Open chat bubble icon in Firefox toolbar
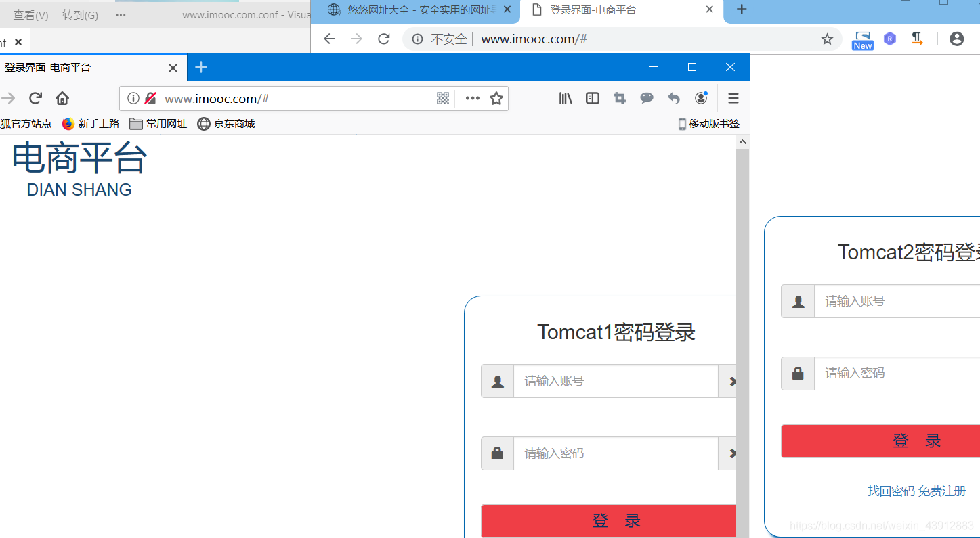 tap(647, 98)
